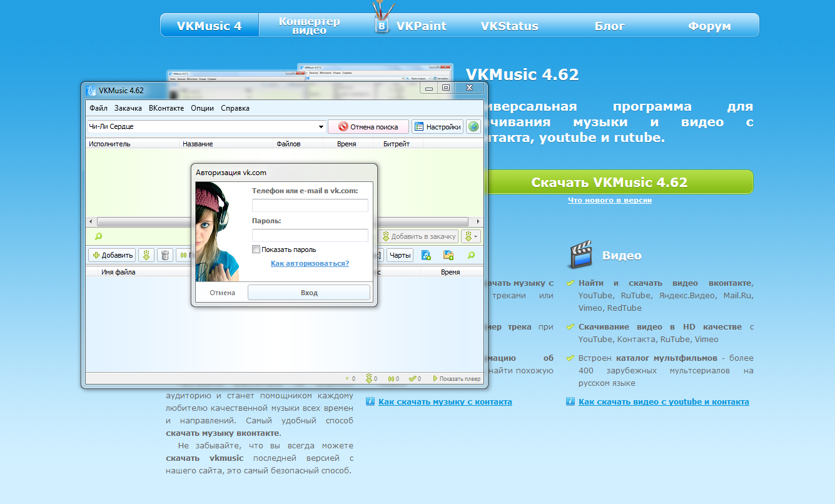
Task: Open Настройки settings button
Action: (437, 126)
